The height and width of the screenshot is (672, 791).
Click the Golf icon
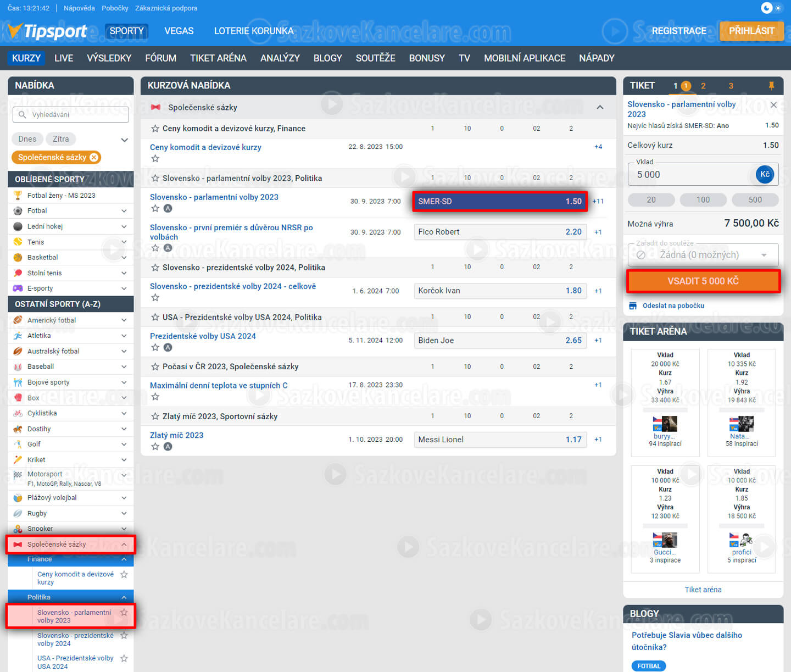tap(18, 444)
